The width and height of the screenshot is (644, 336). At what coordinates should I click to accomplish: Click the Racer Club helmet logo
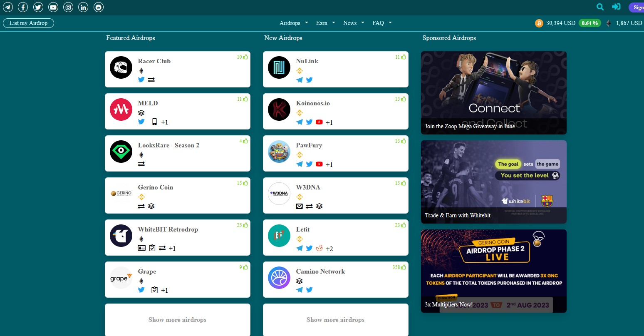tap(121, 67)
